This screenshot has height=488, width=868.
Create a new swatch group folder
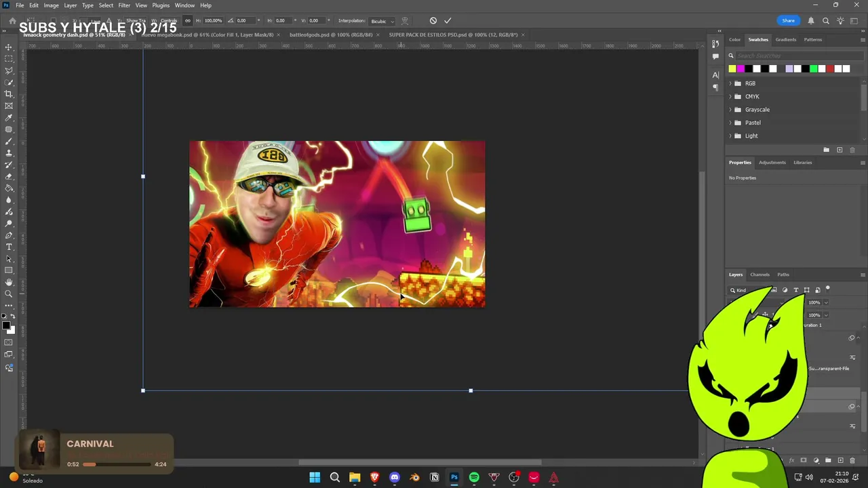tap(826, 150)
